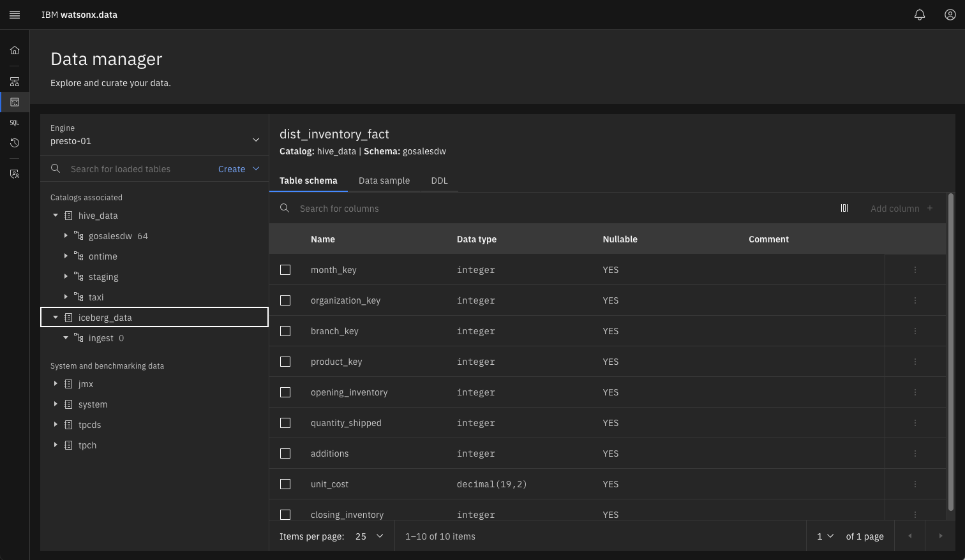Select system catalog in tree
This screenshot has width=965, height=560.
click(93, 404)
